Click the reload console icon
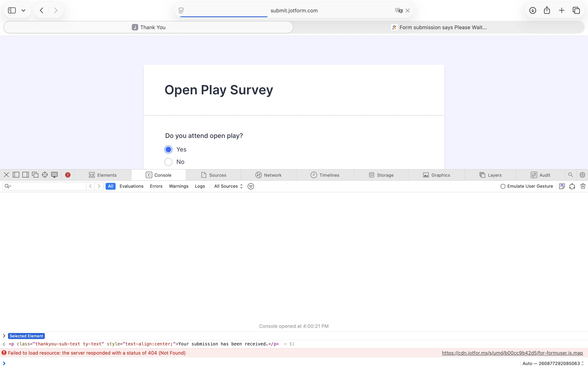Screen dimensions: 588x369 [x=572, y=186]
